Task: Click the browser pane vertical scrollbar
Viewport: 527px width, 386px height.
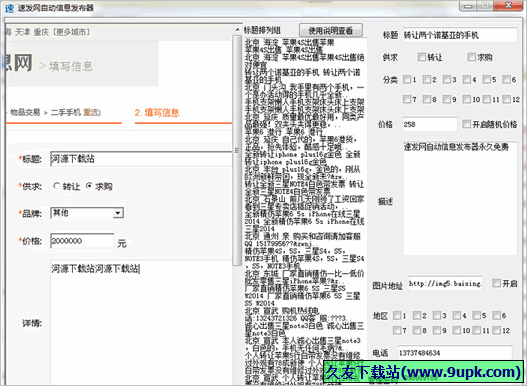Action: pos(237,150)
